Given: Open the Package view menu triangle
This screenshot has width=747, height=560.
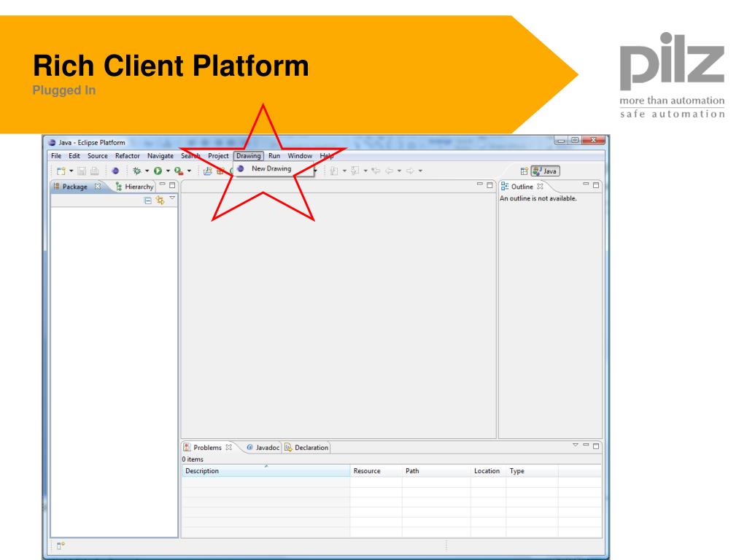Looking at the screenshot, I should tap(172, 198).
